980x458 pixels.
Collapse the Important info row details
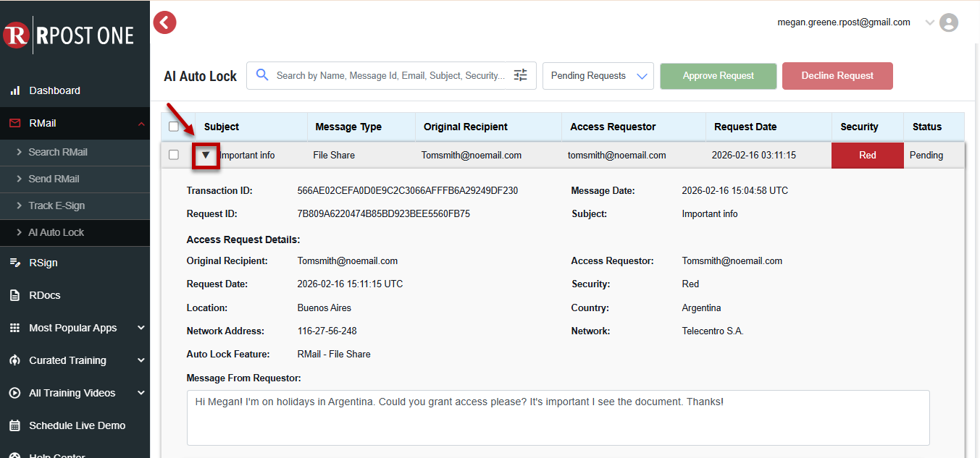coord(206,155)
